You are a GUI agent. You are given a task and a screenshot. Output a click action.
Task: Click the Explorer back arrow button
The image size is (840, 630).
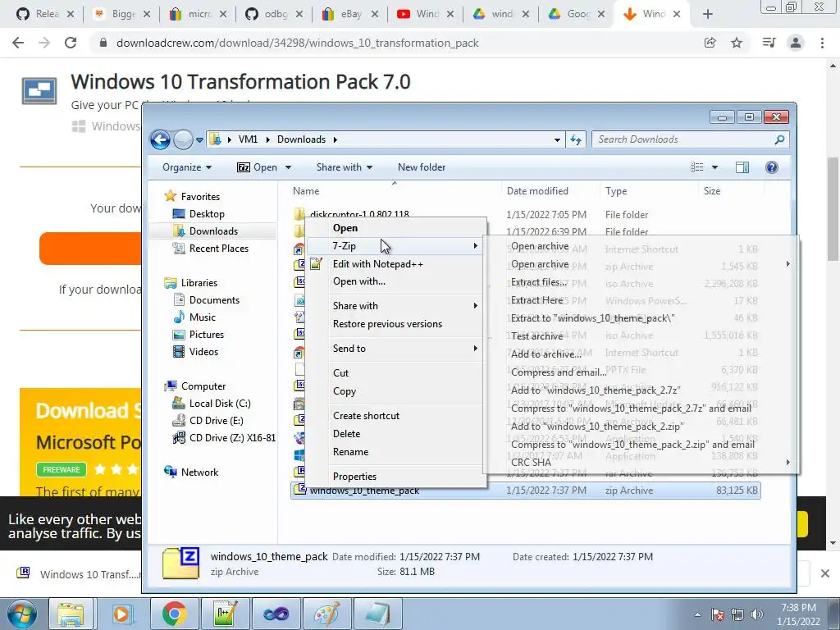tap(160, 139)
